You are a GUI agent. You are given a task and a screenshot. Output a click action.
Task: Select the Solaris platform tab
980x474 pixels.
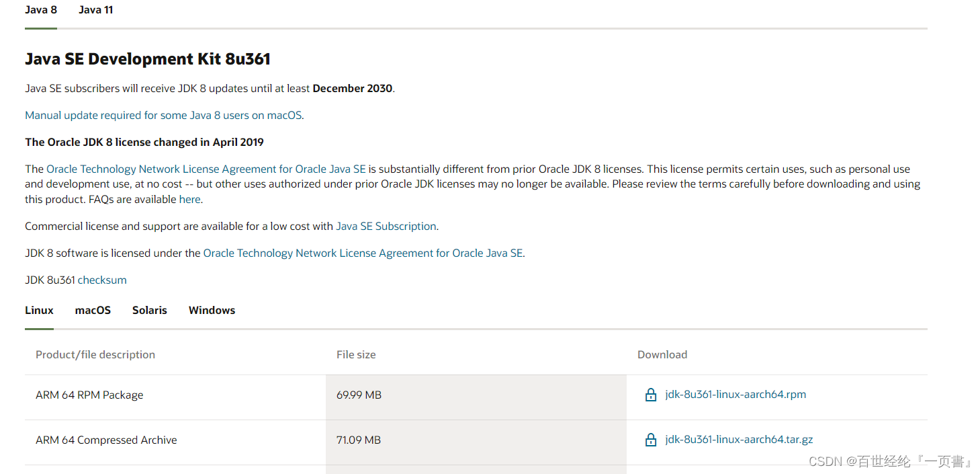pos(150,310)
